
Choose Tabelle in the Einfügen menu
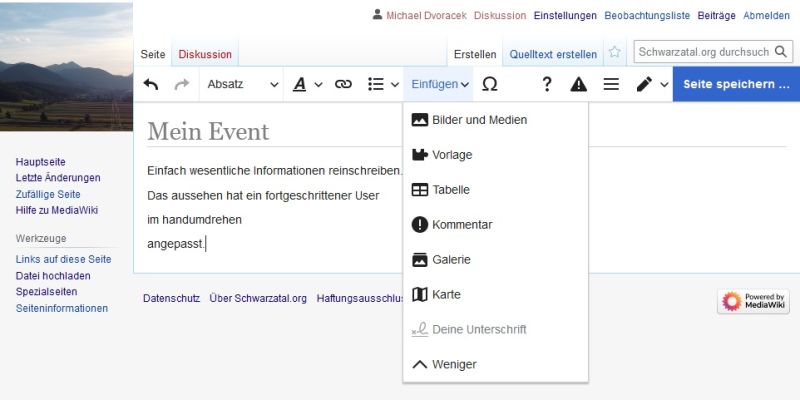tap(450, 190)
